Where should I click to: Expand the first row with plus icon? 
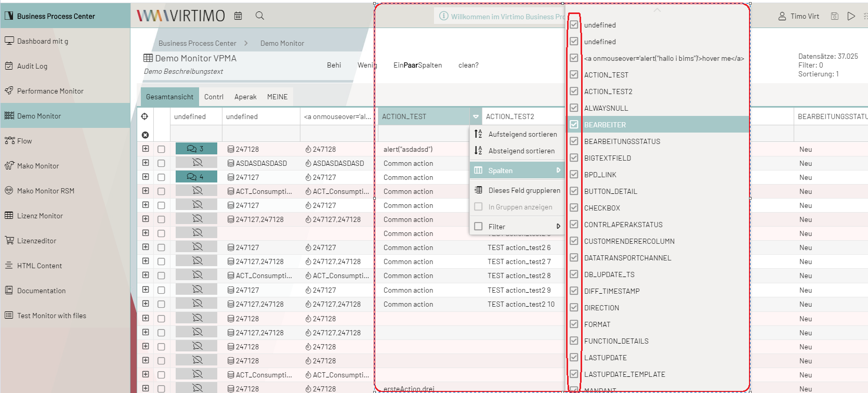point(146,149)
